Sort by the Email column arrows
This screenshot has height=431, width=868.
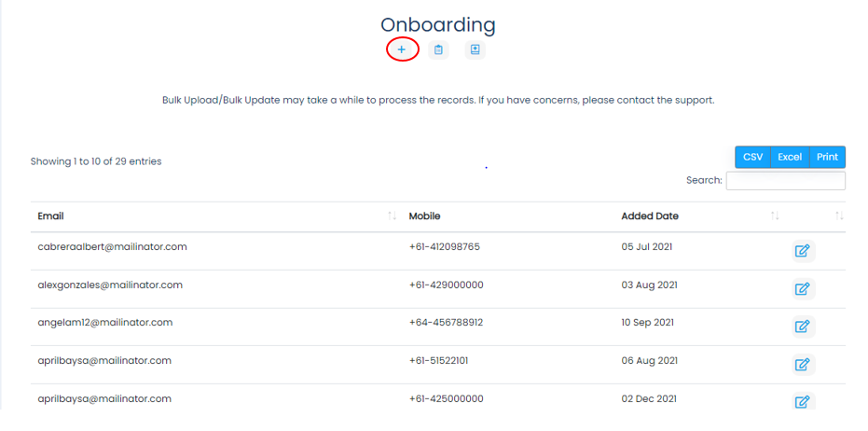pos(392,216)
